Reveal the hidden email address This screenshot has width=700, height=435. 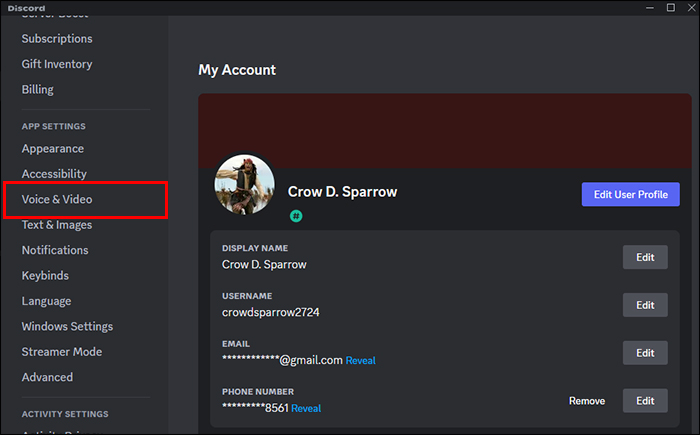point(361,360)
